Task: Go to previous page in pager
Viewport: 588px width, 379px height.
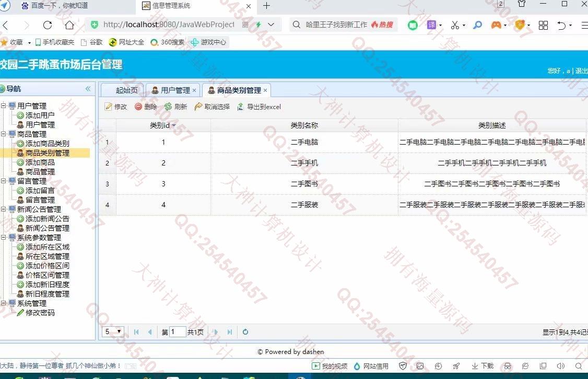Action: (x=150, y=332)
